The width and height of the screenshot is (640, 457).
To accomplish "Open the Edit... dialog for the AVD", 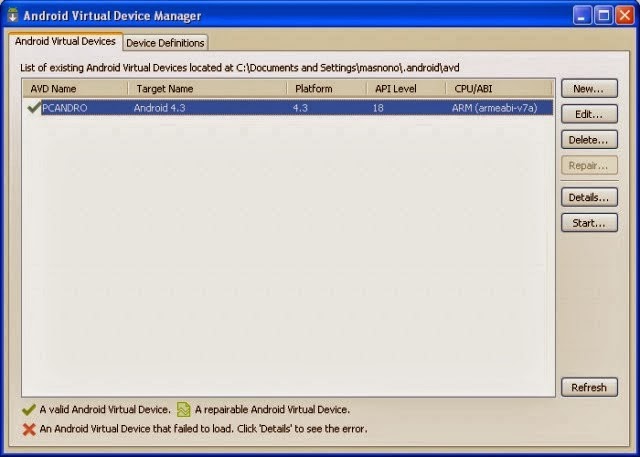I will (589, 114).
